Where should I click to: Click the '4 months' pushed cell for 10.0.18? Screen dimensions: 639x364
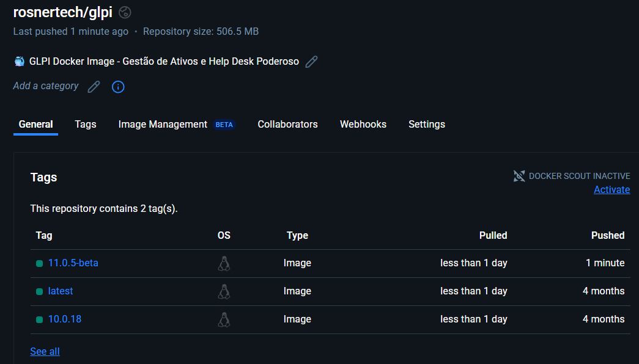click(x=604, y=319)
